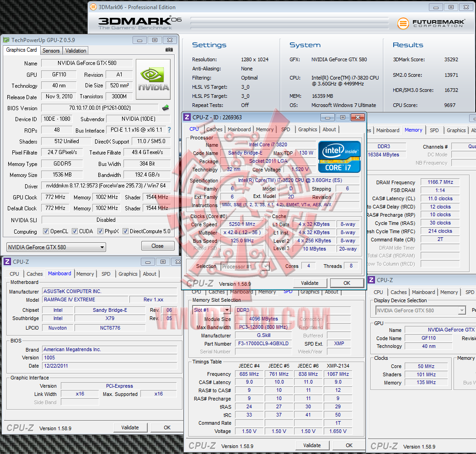This screenshot has height=454, width=476.
Task: Open the About tab in CPU-Z ID window
Action: pos(329,129)
